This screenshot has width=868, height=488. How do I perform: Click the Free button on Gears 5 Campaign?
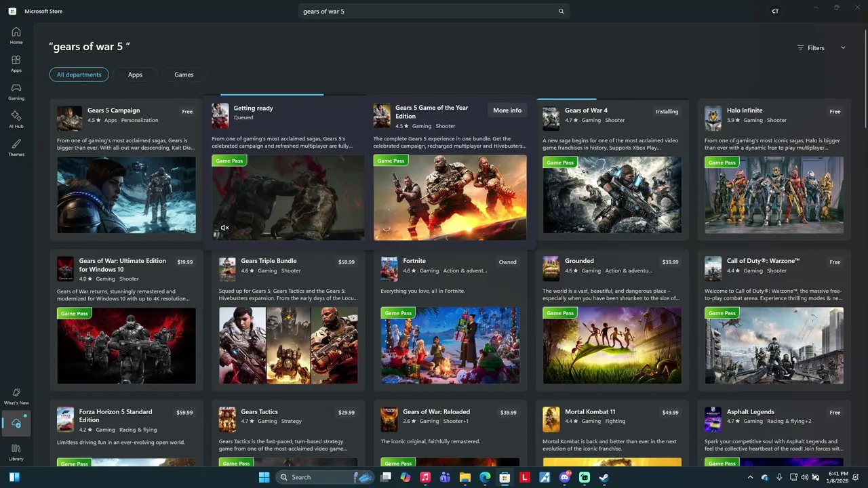(x=187, y=112)
